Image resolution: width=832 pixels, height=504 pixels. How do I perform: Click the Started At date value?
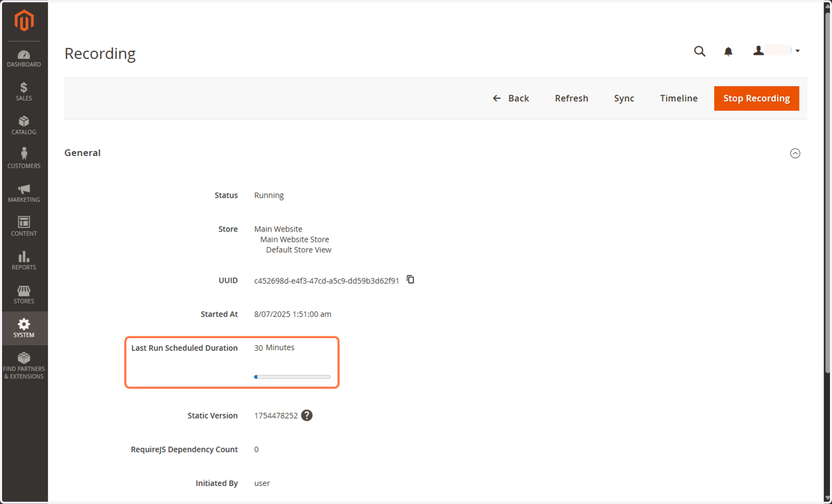click(293, 314)
